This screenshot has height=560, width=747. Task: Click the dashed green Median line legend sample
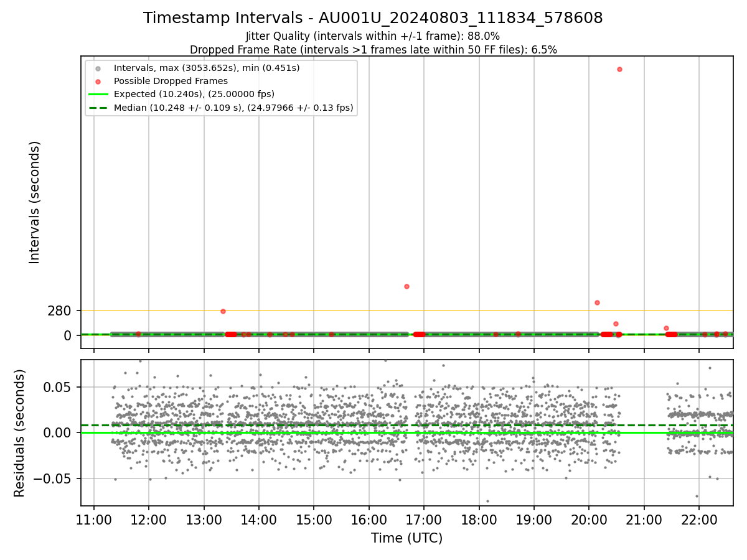pos(98,108)
